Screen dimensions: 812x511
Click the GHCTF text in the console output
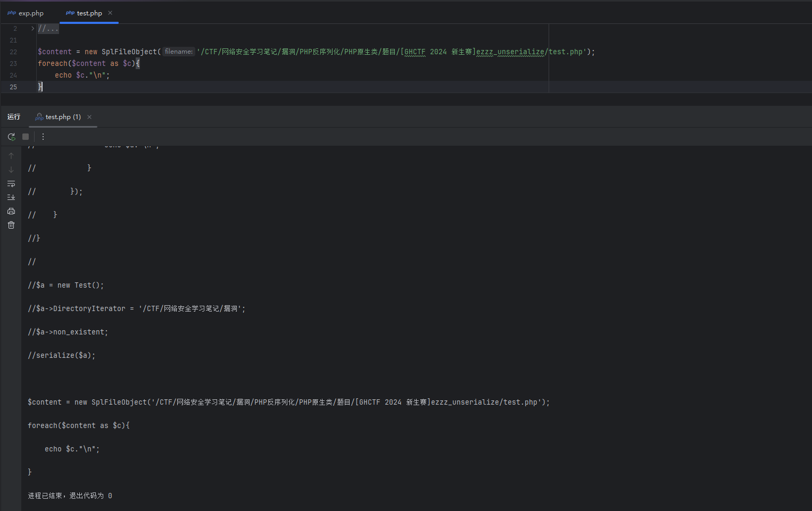369,403
